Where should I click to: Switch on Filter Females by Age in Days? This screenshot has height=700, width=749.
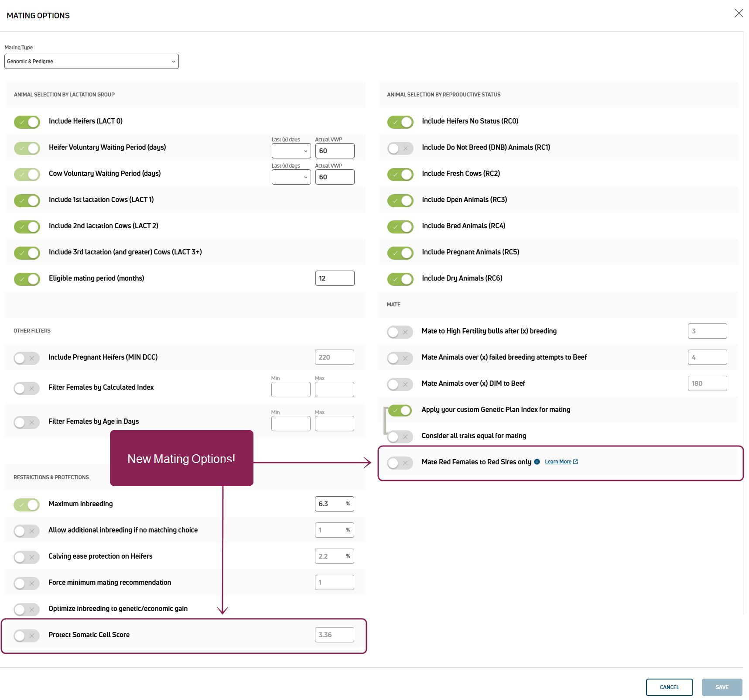pyautogui.click(x=27, y=422)
